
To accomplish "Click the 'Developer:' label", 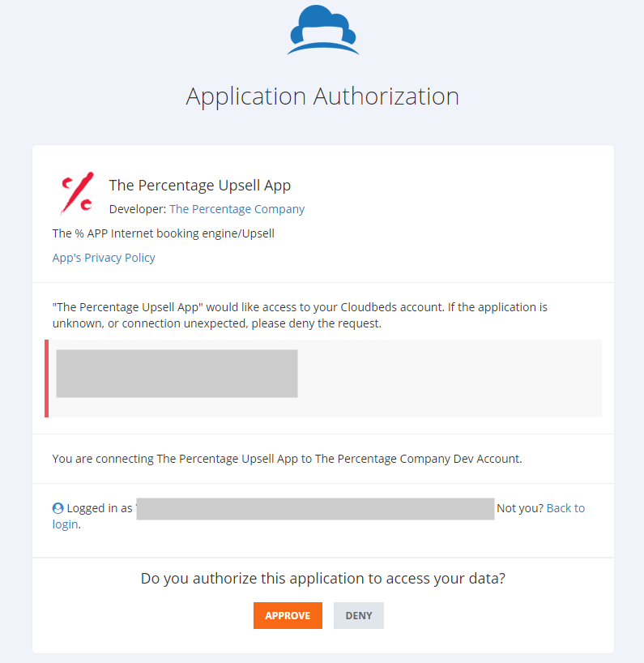I will (x=138, y=209).
